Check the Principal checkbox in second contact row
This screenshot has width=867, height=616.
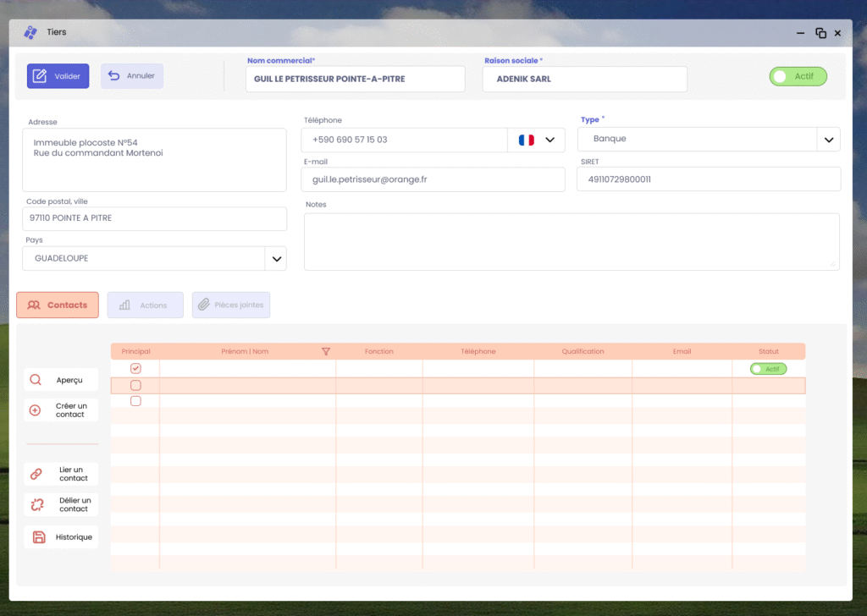pos(135,385)
